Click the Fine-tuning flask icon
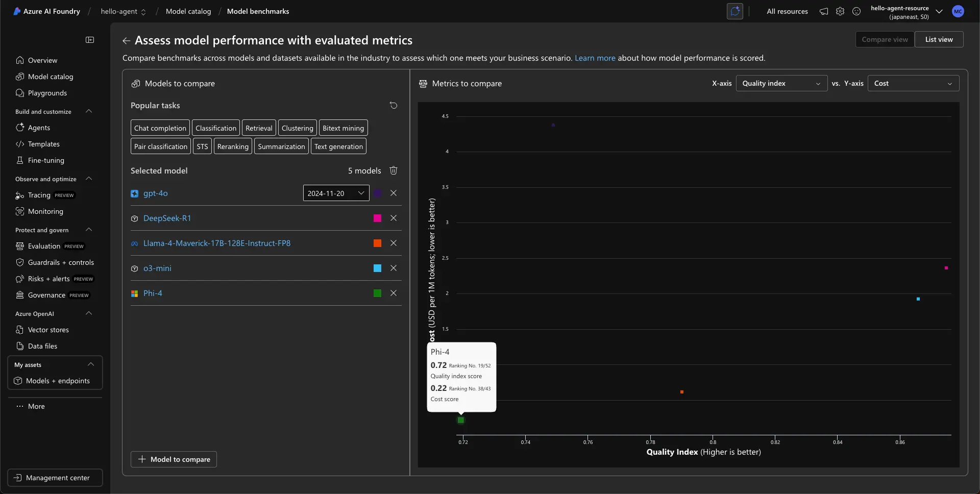 coord(20,160)
